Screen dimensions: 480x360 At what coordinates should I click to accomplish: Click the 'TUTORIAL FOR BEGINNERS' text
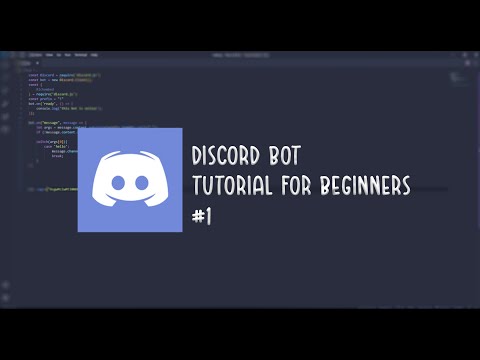[x=301, y=185]
